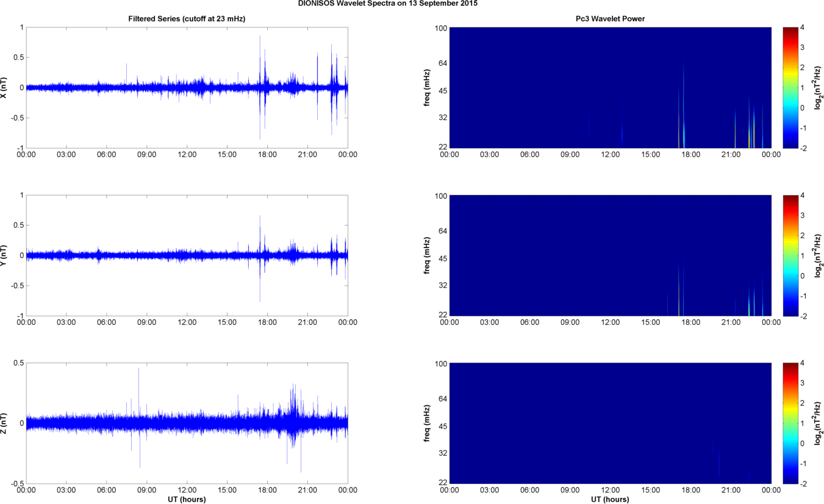Select the wavelet spectrogram in the Z row
Image resolution: width=824 pixels, height=504 pixels.
coord(611,424)
